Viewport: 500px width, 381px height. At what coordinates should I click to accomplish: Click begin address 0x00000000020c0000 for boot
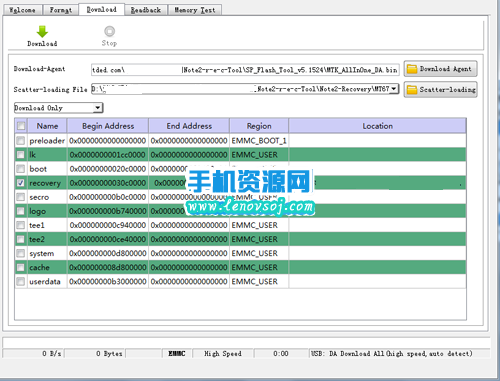(108, 169)
